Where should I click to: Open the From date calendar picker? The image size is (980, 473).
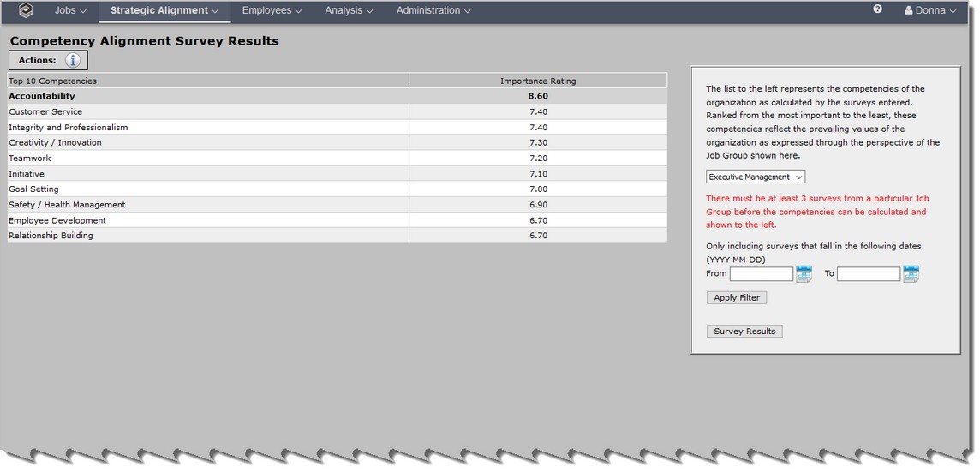804,274
